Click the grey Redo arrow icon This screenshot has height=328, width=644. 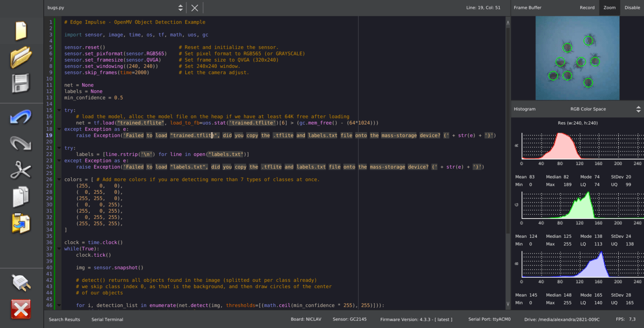(x=21, y=143)
